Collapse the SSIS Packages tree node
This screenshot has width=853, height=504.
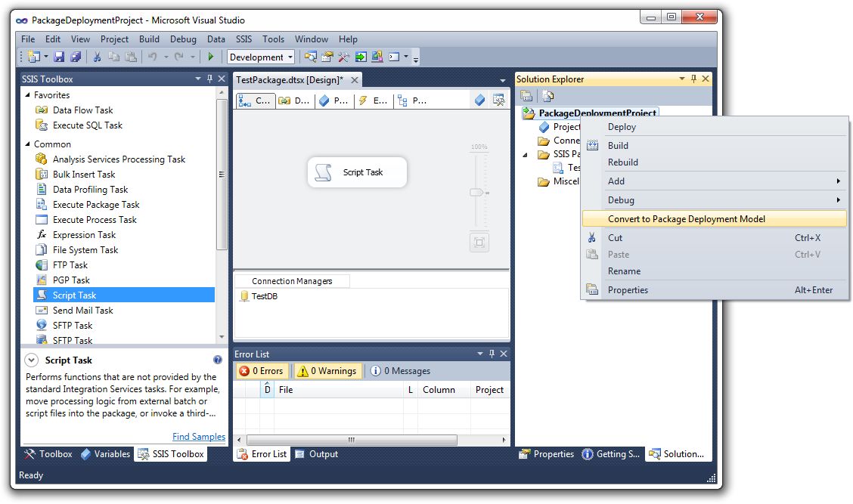[x=525, y=155]
